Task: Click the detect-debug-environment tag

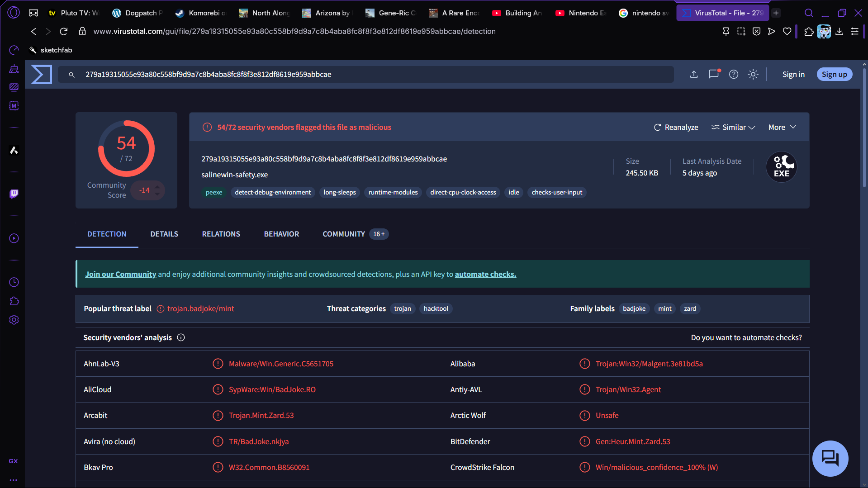Action: (x=273, y=193)
